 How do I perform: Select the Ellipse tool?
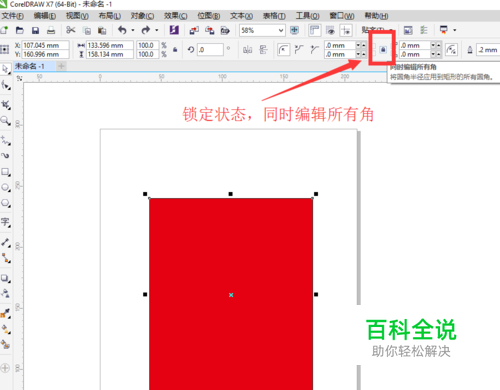[6, 188]
